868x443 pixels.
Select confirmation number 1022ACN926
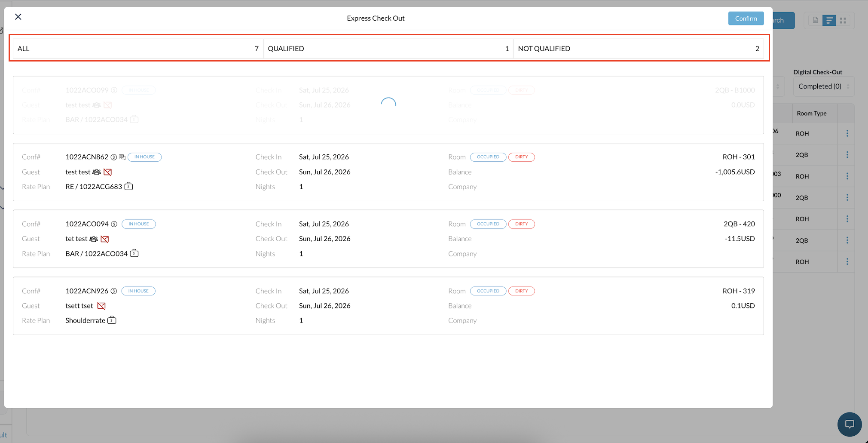(x=87, y=291)
